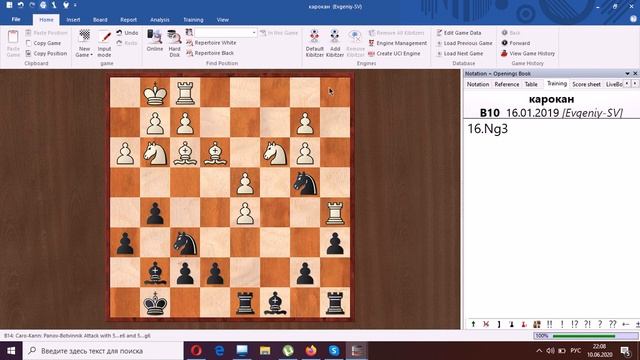Click Load Previous Game
640x360 pixels.
pos(464,43)
